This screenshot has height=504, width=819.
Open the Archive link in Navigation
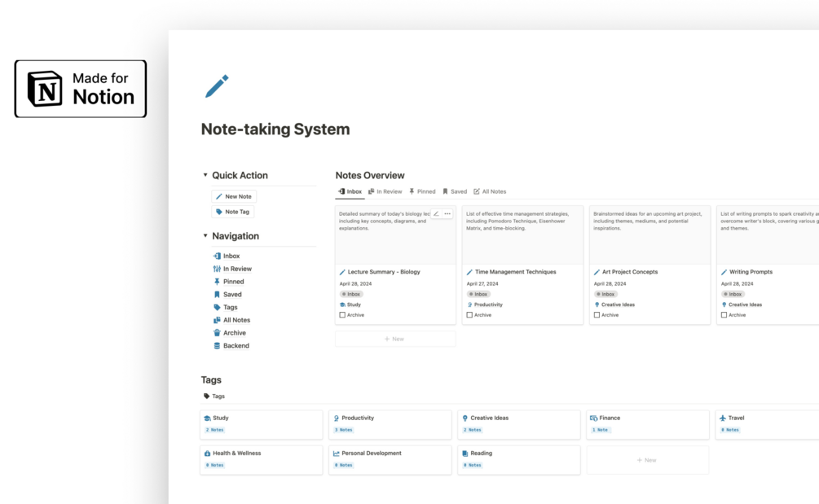(235, 333)
